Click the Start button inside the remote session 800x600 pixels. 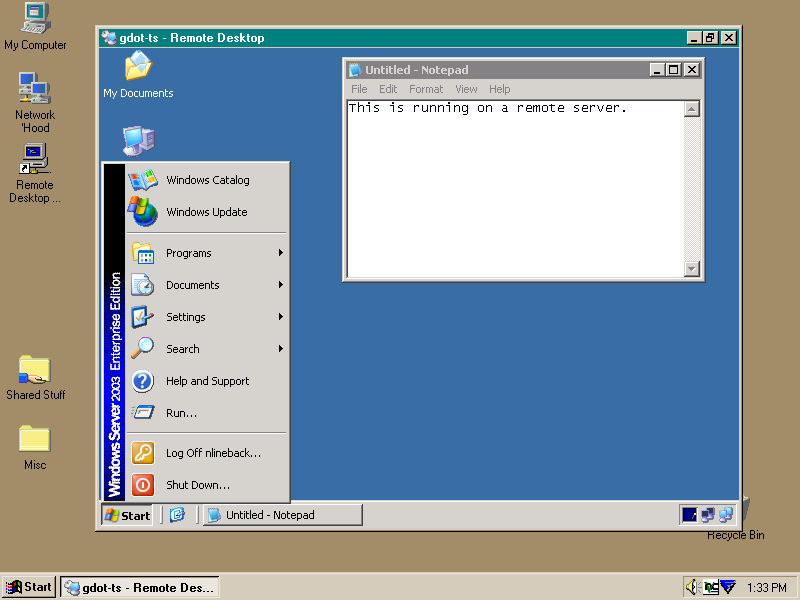click(127, 515)
